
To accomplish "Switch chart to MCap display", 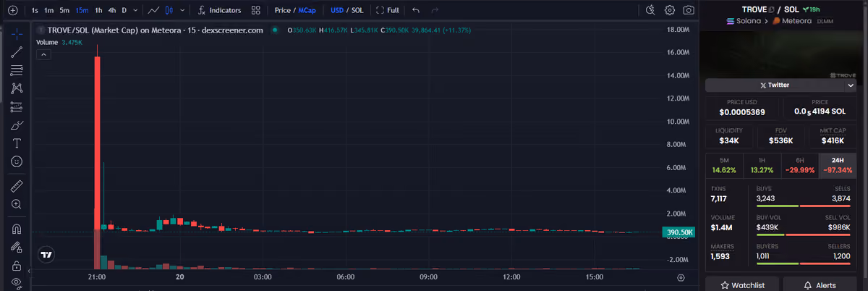I will (x=307, y=10).
